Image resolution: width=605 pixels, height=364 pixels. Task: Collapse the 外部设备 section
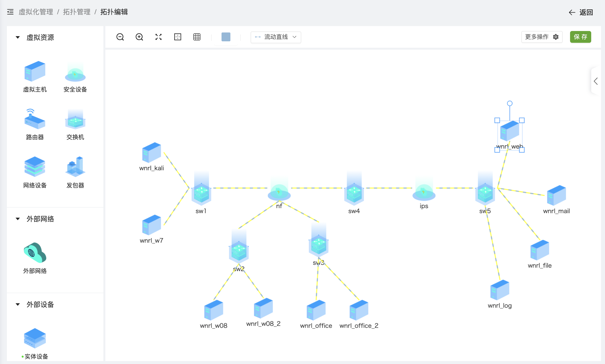[x=18, y=304]
